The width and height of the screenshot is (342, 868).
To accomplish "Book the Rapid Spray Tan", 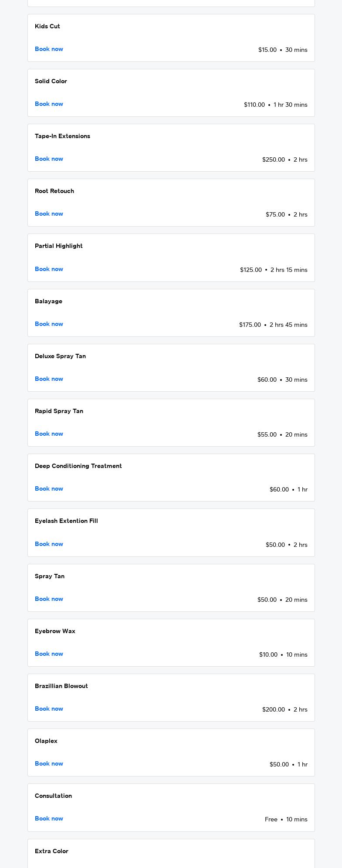I will click(49, 434).
